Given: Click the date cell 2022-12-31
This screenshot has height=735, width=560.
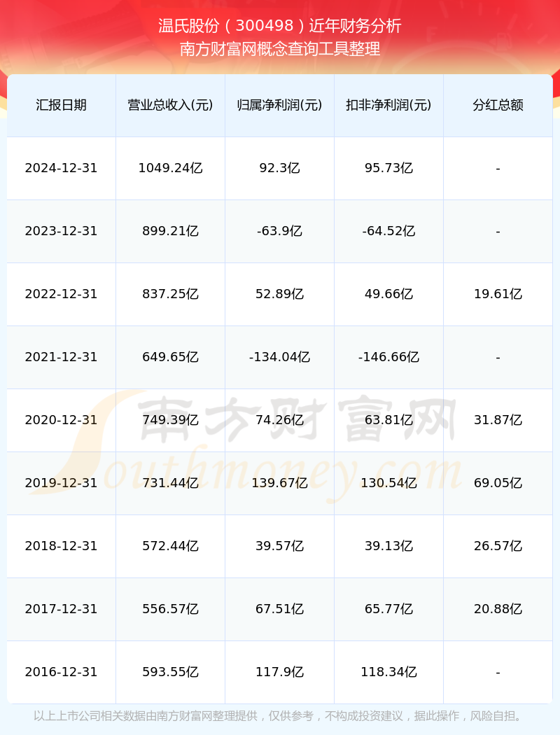Looking at the screenshot, I should tap(62, 294).
